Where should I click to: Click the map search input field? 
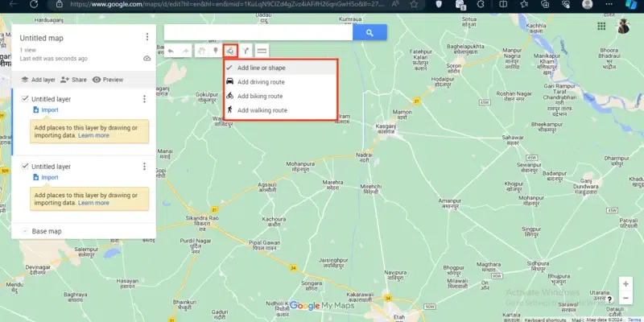[x=258, y=32]
